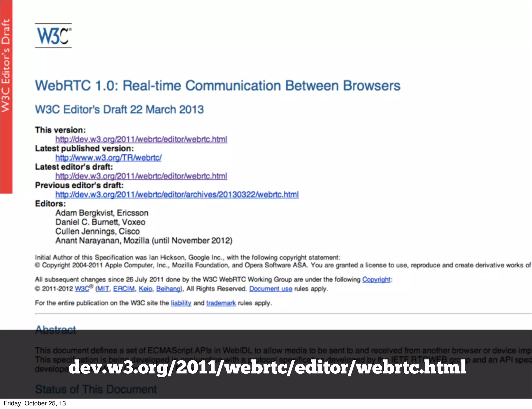Open the Keio link
The width and height of the screenshot is (532, 409).
click(x=145, y=289)
